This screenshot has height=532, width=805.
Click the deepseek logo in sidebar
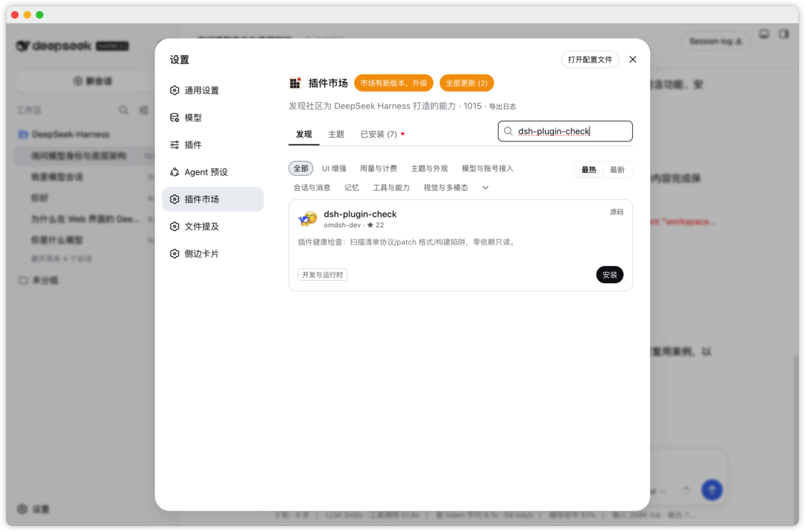coord(72,46)
